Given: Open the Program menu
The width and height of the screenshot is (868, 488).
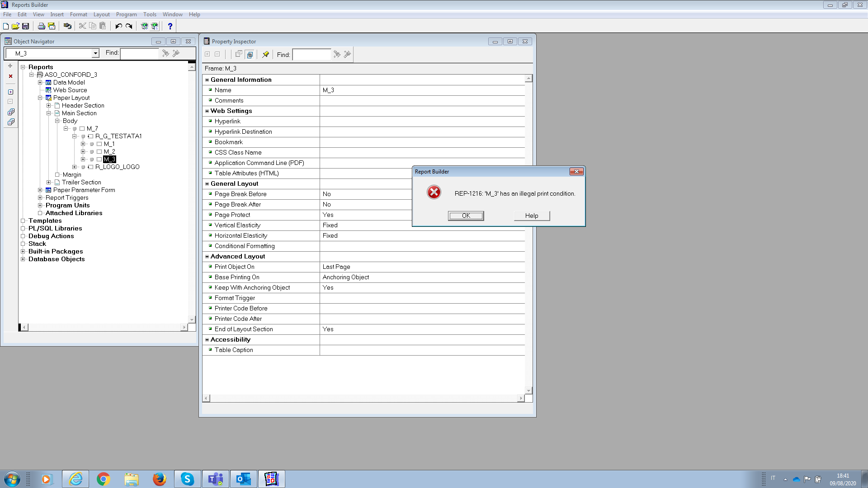Looking at the screenshot, I should coord(126,14).
